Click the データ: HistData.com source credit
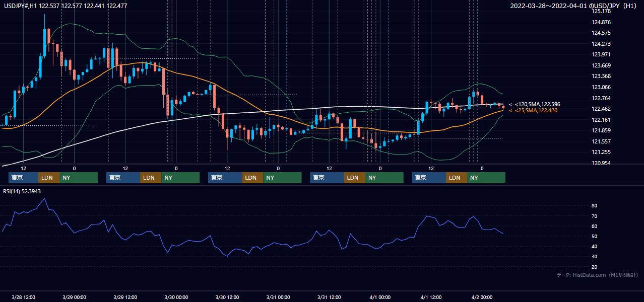 598,275
